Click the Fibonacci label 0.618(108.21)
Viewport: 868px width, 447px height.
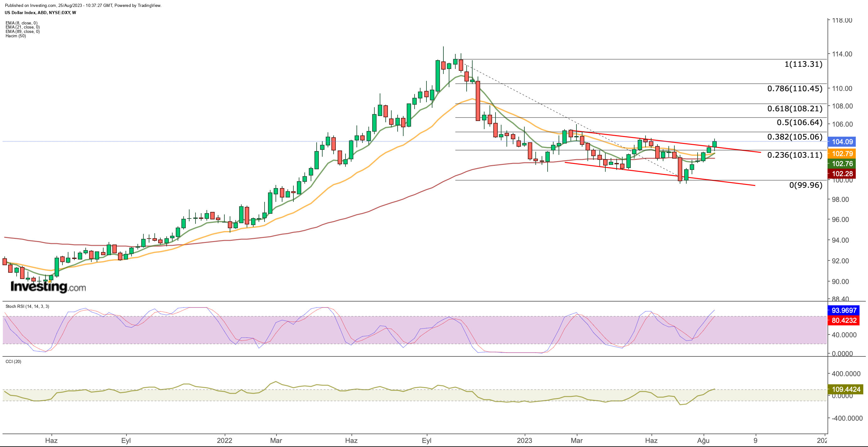795,108
